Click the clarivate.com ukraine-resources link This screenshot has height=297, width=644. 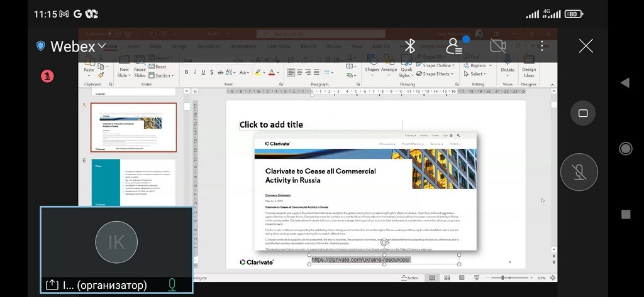(x=361, y=260)
